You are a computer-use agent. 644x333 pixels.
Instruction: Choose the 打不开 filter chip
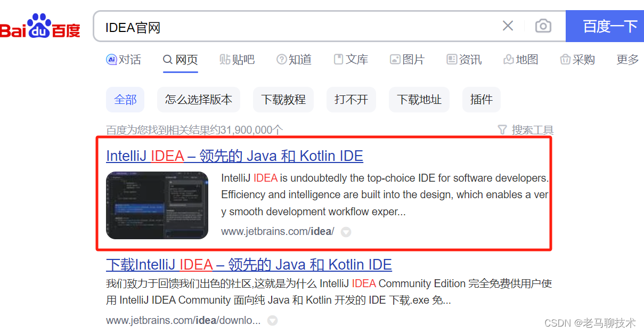[x=351, y=100]
